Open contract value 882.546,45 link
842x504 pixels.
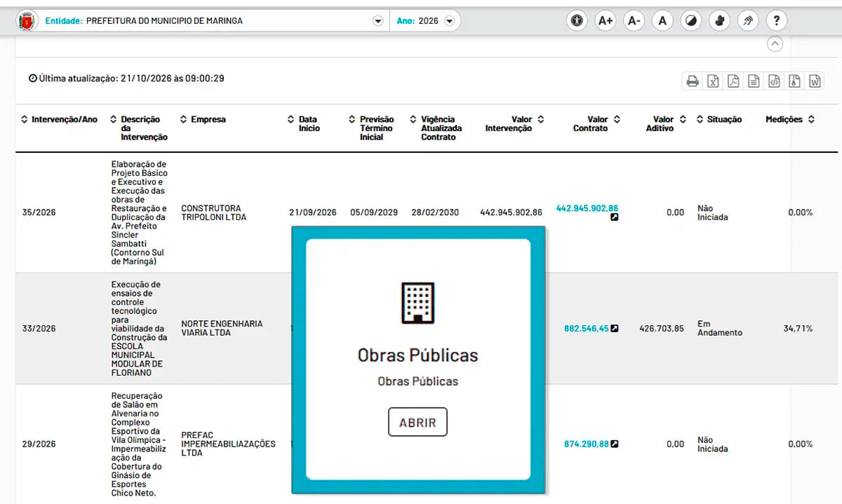pyautogui.click(x=587, y=328)
